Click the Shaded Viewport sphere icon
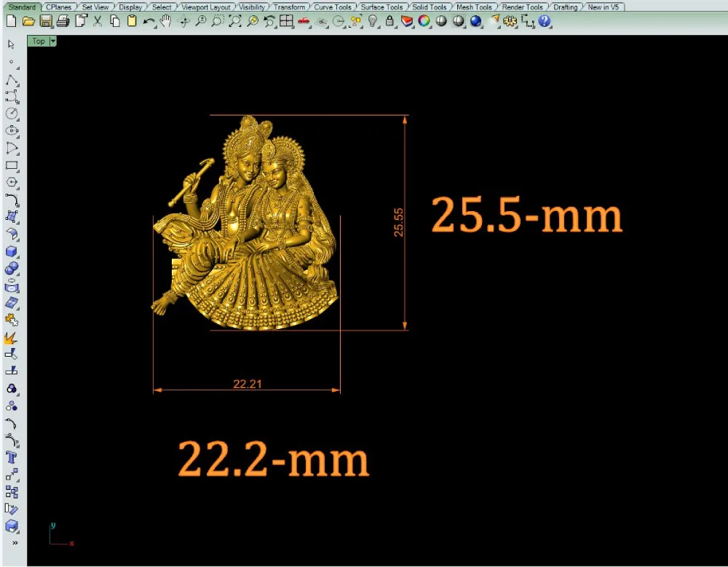The image size is (728, 567). pyautogui.click(x=441, y=21)
